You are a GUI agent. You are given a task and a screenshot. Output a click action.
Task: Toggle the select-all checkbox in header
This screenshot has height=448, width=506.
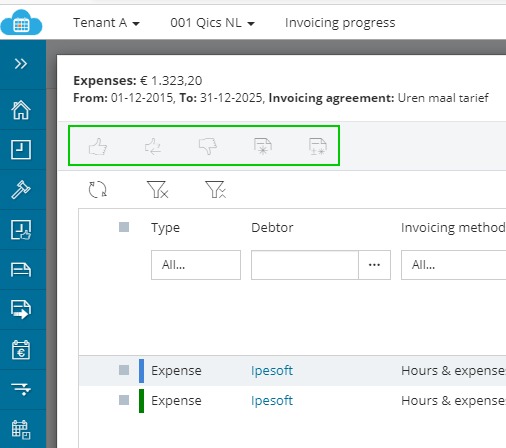coord(124,227)
